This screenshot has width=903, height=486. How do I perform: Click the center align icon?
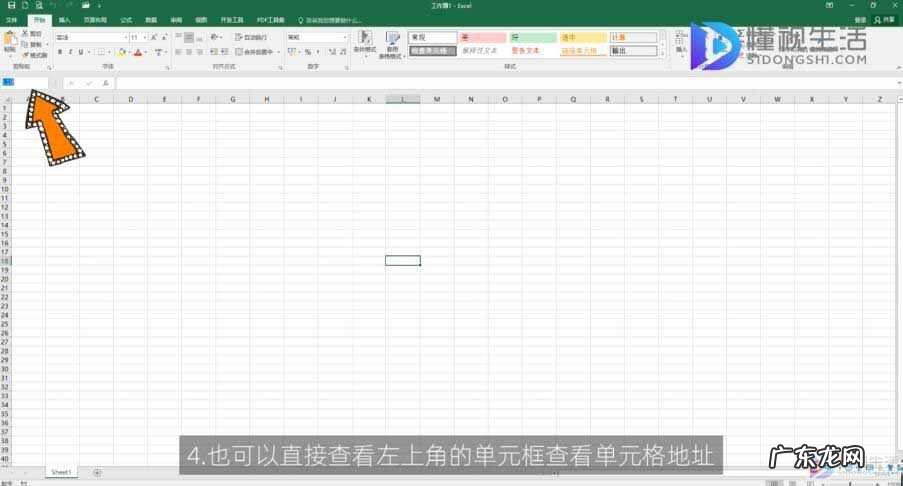189,52
